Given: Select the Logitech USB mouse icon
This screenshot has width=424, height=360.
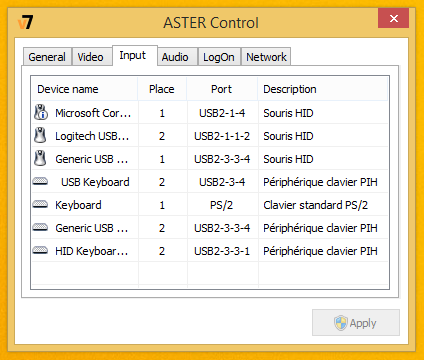Looking at the screenshot, I should 40,135.
